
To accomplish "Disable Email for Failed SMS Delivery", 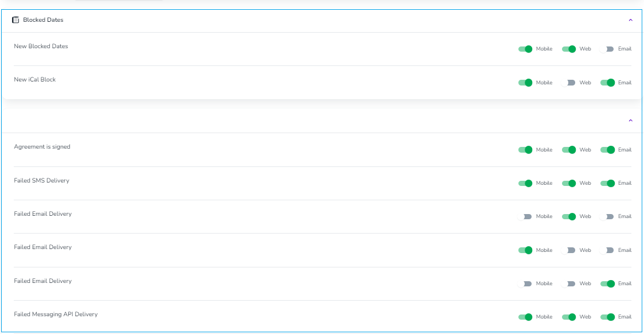I will pos(607,183).
